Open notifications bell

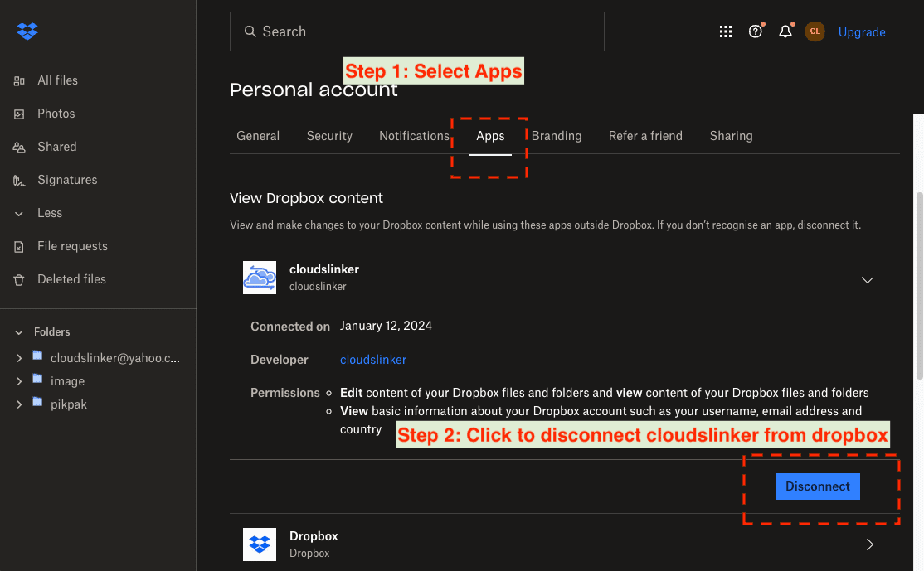click(x=785, y=31)
